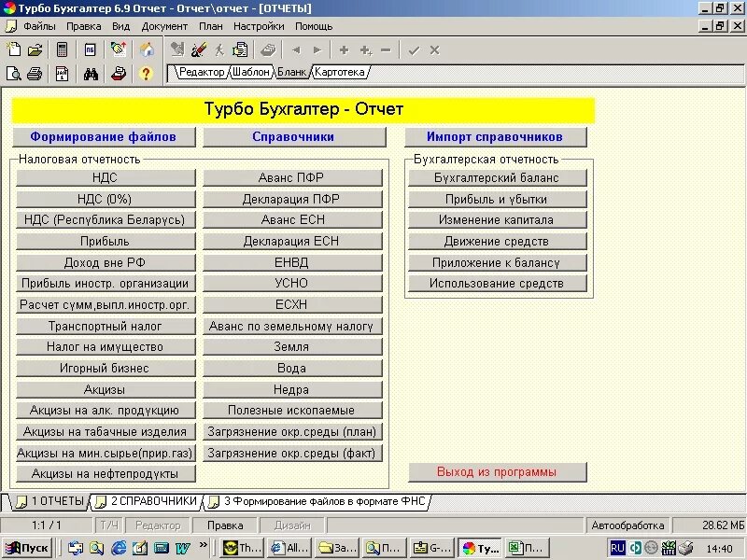The width and height of the screenshot is (747, 560).
Task: Open the Настройки menu
Action: click(259, 26)
